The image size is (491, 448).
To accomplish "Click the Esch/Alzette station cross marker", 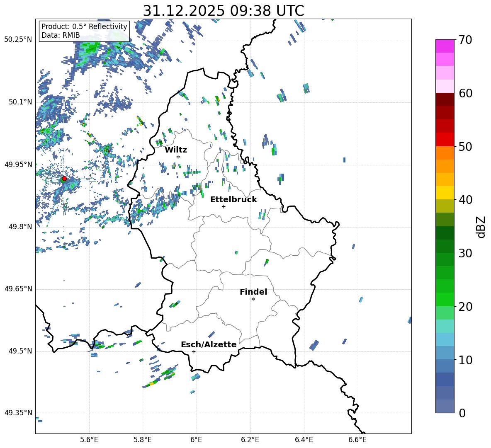I will click(194, 351).
